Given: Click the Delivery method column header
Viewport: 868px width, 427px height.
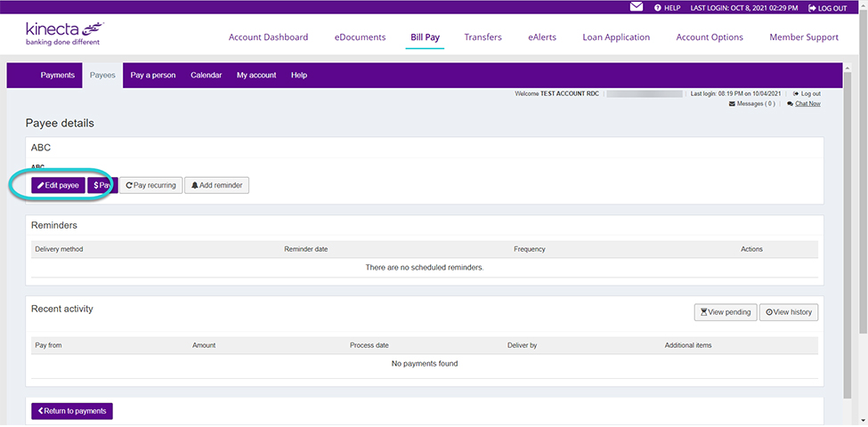Looking at the screenshot, I should (x=59, y=249).
